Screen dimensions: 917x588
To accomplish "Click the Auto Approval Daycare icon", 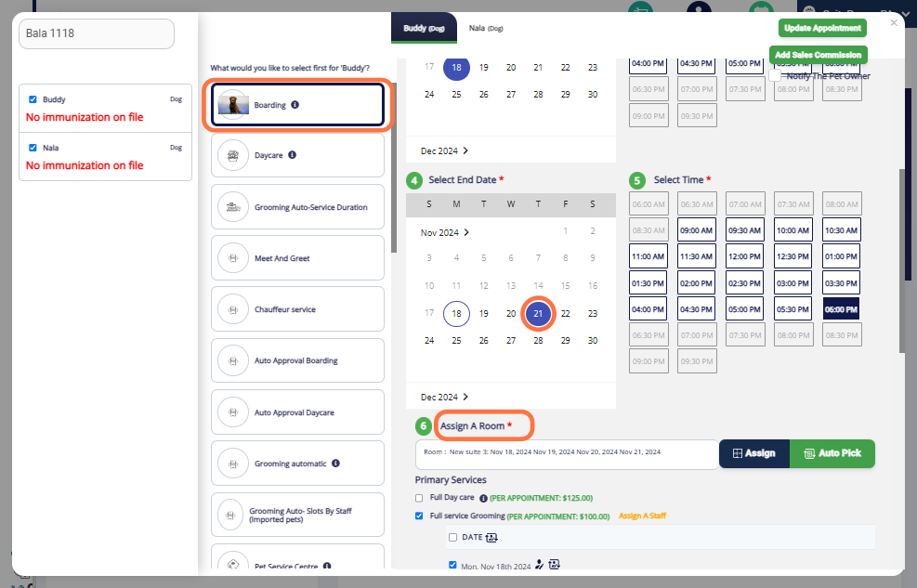I will (233, 412).
